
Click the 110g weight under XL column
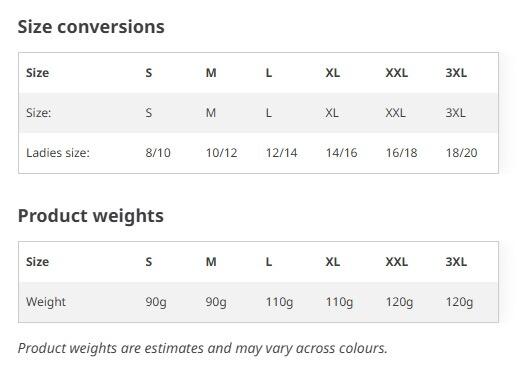(x=339, y=302)
